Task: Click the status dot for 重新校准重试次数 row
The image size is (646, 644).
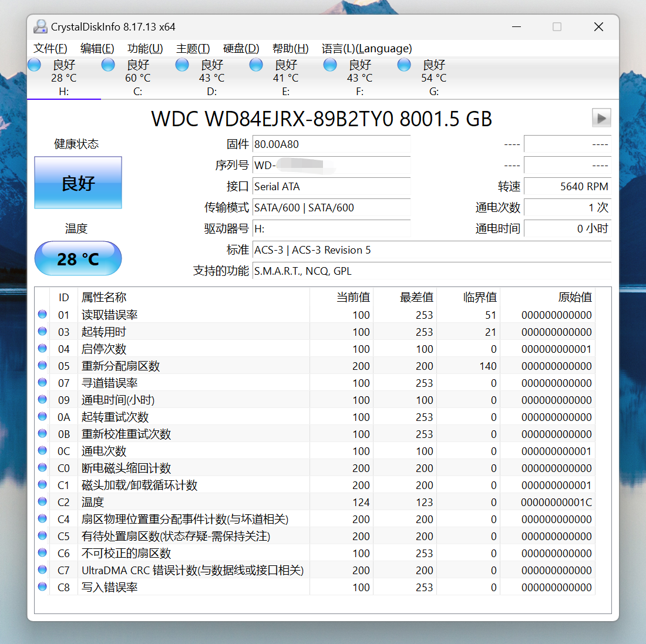Action: coord(42,433)
